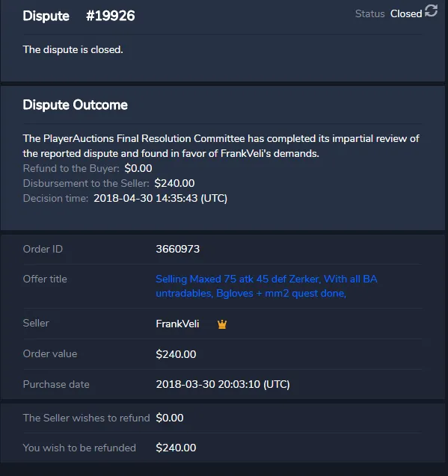Click the Dispute Outcome section title
Image resolution: width=448 pixels, height=476 pixels.
[x=75, y=105]
